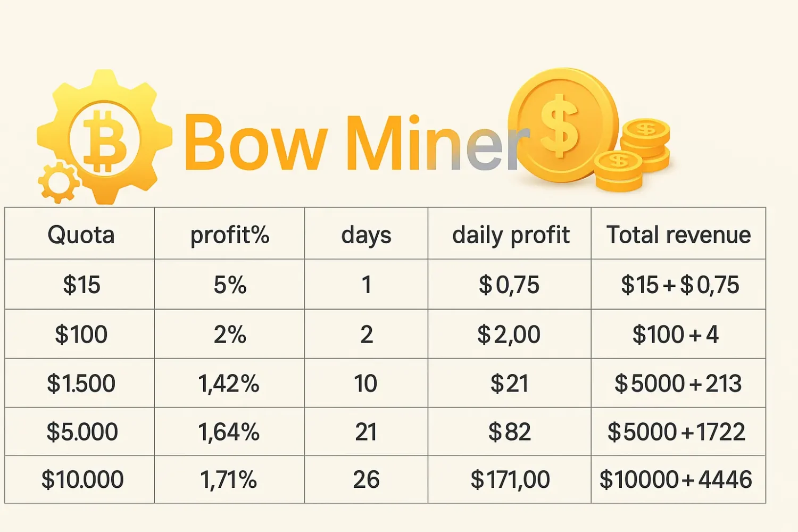
Task: Click the $5000+1722 total revenue cell
Action: pyautogui.click(x=676, y=432)
